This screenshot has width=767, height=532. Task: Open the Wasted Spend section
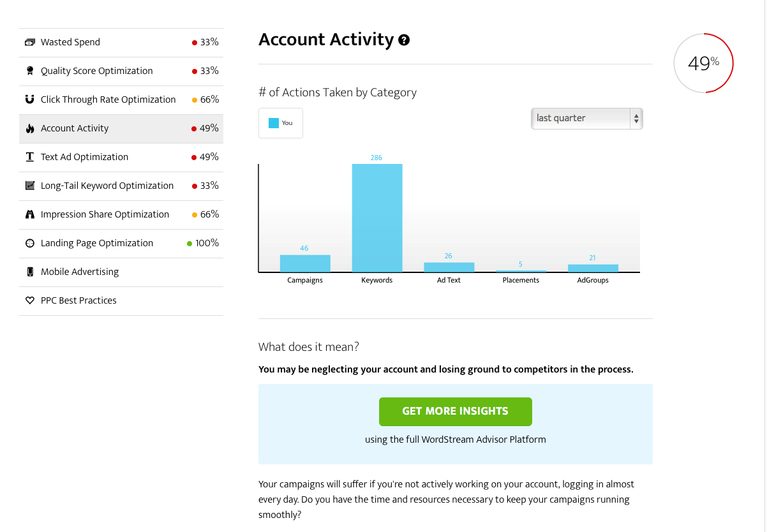click(121, 42)
